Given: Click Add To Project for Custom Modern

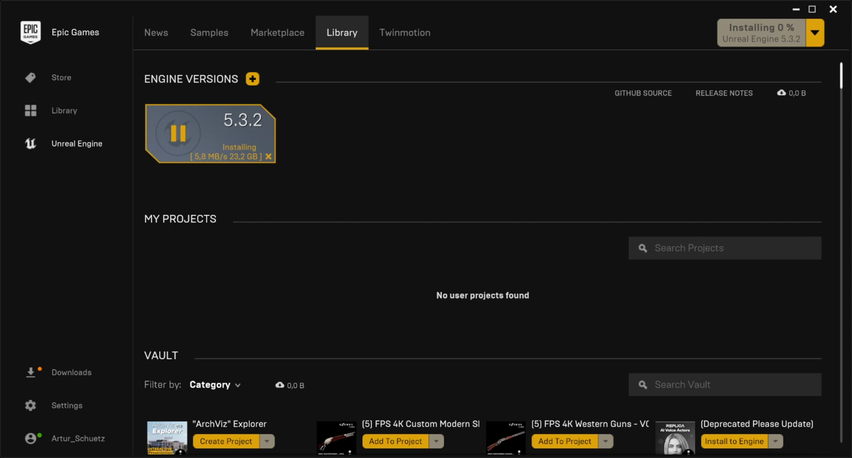Looking at the screenshot, I should click(396, 441).
